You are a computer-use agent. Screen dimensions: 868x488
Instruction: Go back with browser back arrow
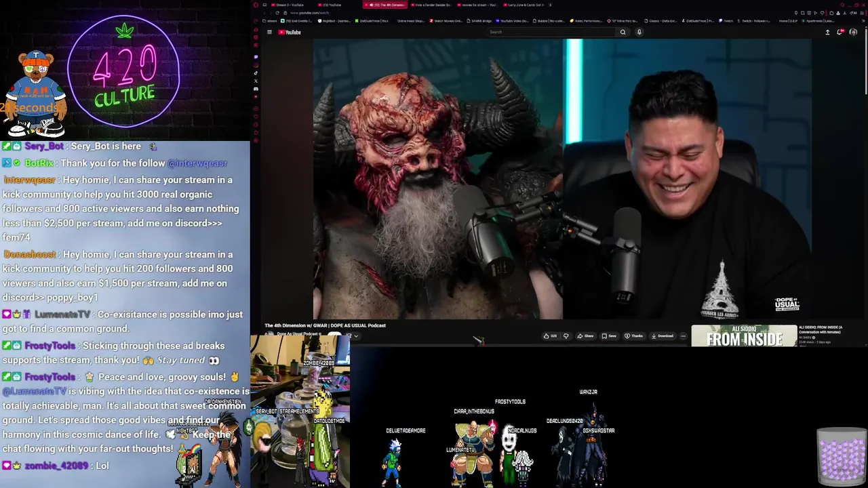264,13
